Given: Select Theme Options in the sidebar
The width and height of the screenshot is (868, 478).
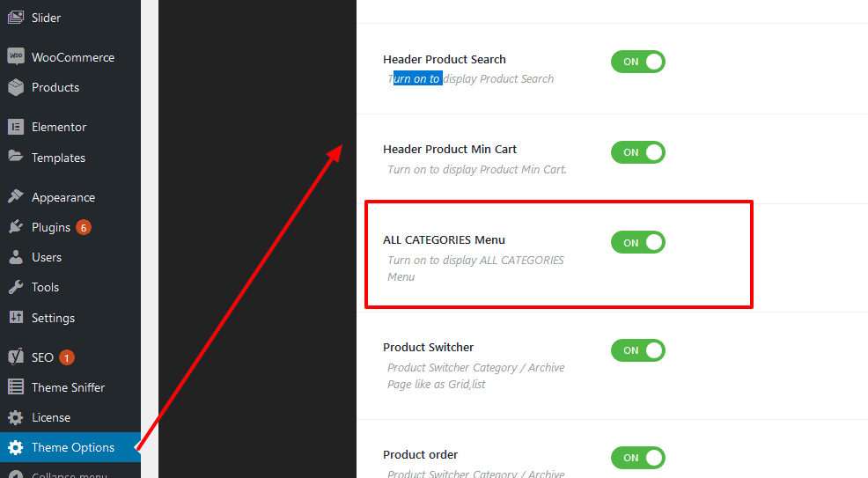Looking at the screenshot, I should pyautogui.click(x=70, y=447).
